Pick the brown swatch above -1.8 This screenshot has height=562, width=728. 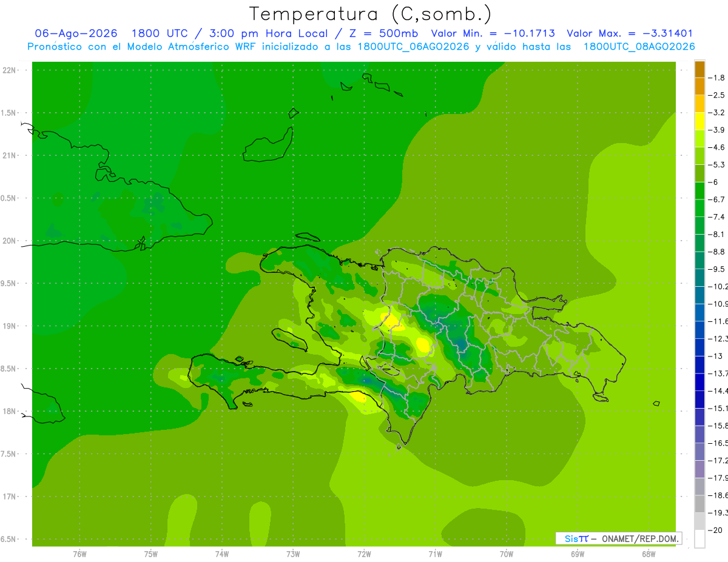pyautogui.click(x=699, y=69)
